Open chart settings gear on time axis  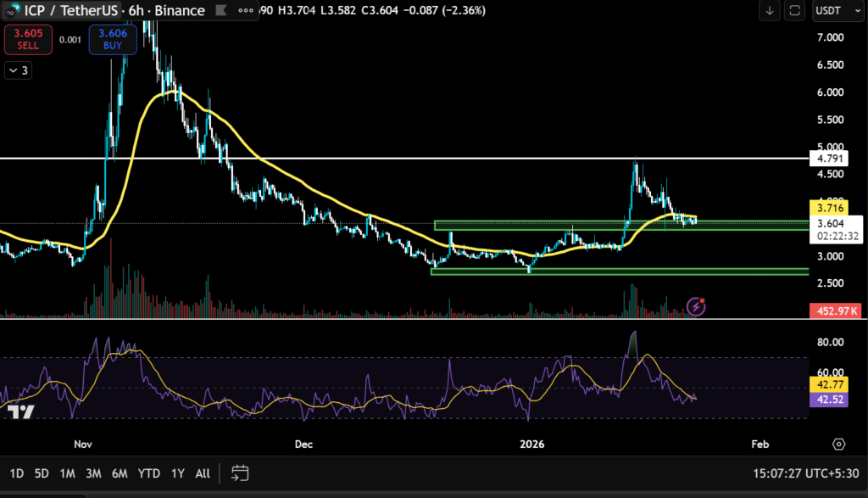point(838,444)
